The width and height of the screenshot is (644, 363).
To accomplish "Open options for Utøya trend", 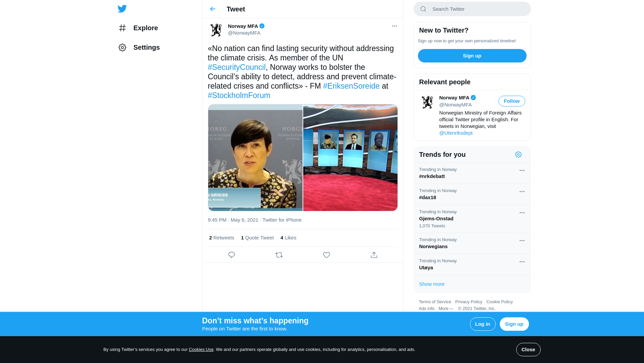I will pos(522,262).
